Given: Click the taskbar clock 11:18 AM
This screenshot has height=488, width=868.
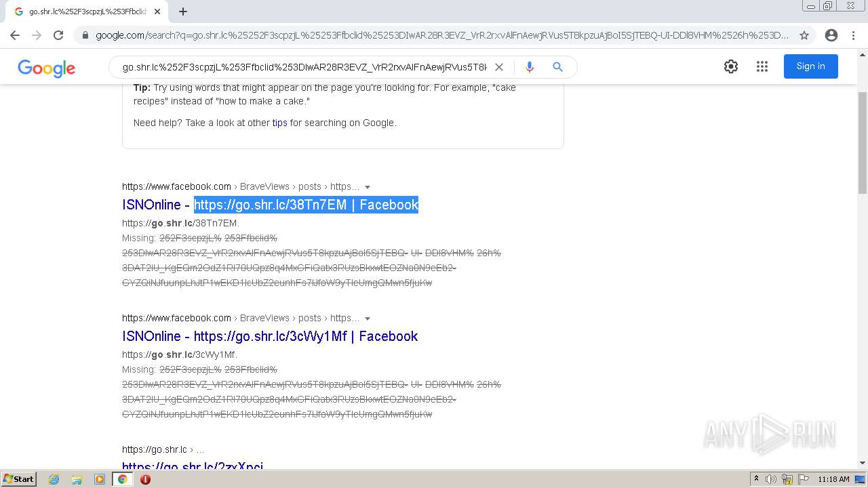Looking at the screenshot, I should click(833, 479).
